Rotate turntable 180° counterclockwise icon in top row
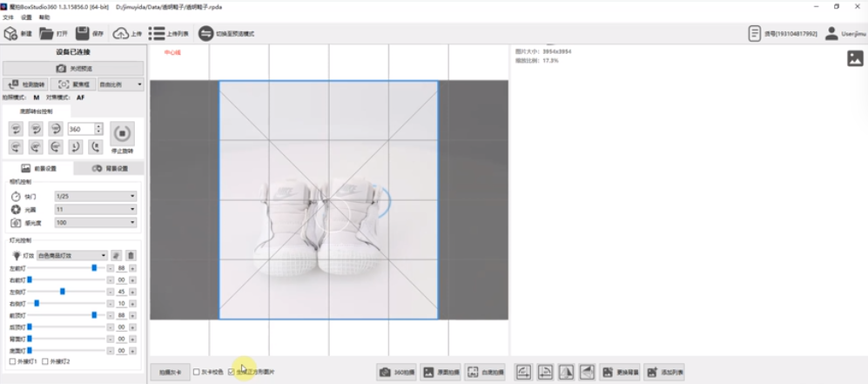The width and height of the screenshot is (868, 384). point(56,129)
